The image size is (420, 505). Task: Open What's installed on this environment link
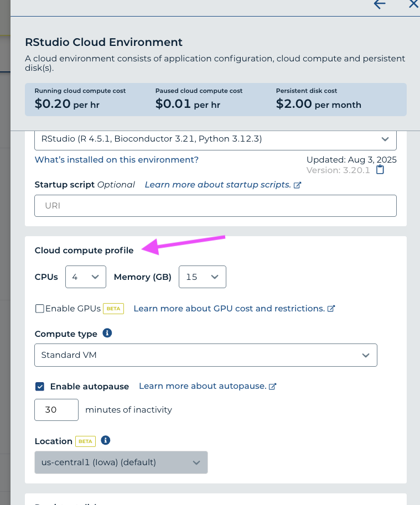pyautogui.click(x=116, y=159)
